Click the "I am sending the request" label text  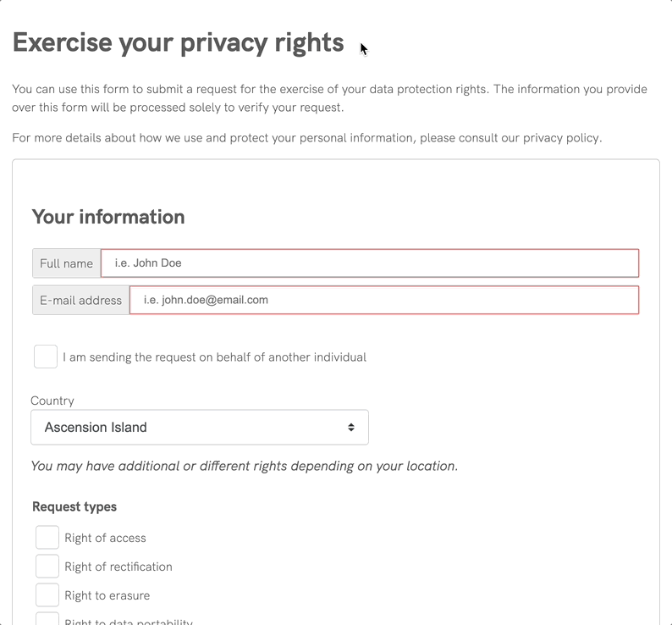[x=214, y=357]
